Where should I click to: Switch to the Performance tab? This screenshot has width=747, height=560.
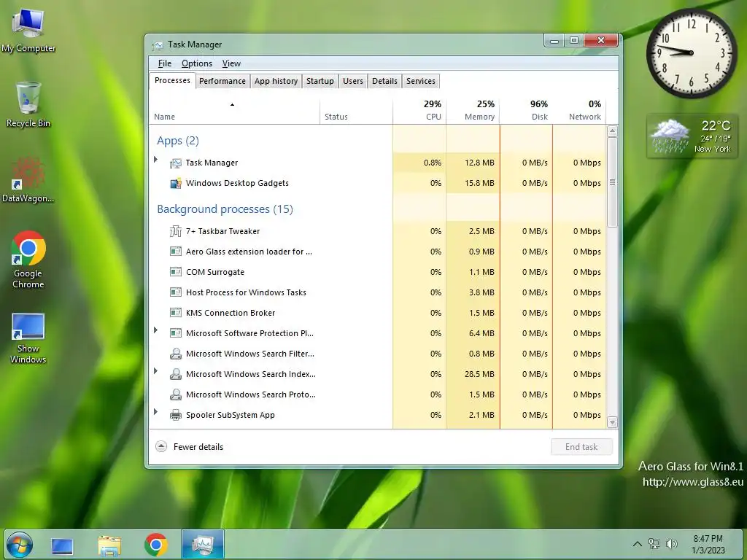[x=222, y=81]
